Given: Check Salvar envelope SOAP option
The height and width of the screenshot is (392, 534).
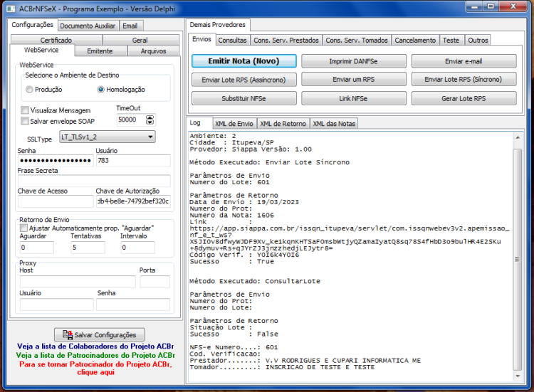Looking at the screenshot, I should coord(24,121).
